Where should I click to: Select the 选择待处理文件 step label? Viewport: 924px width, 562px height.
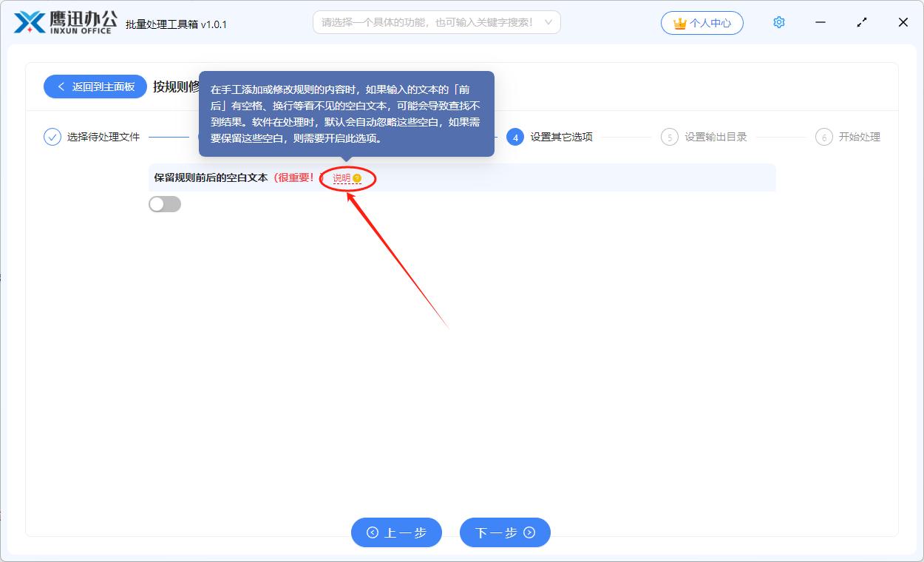tap(103, 137)
